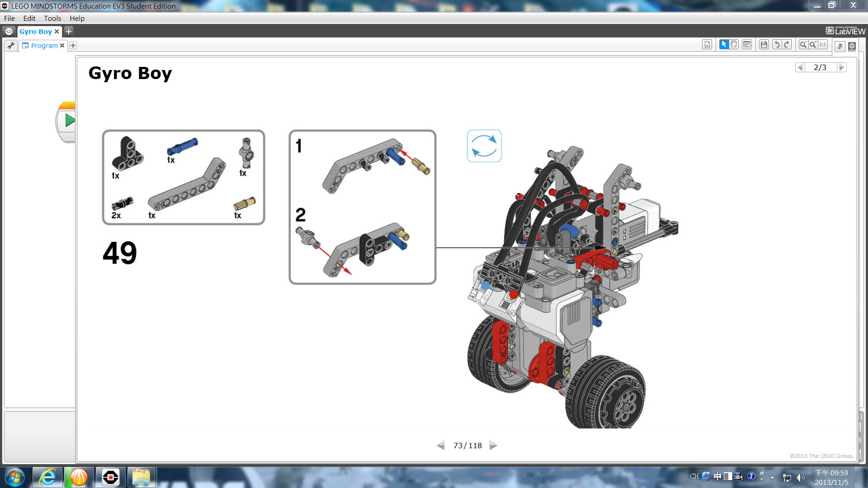Go to next building step

click(493, 446)
